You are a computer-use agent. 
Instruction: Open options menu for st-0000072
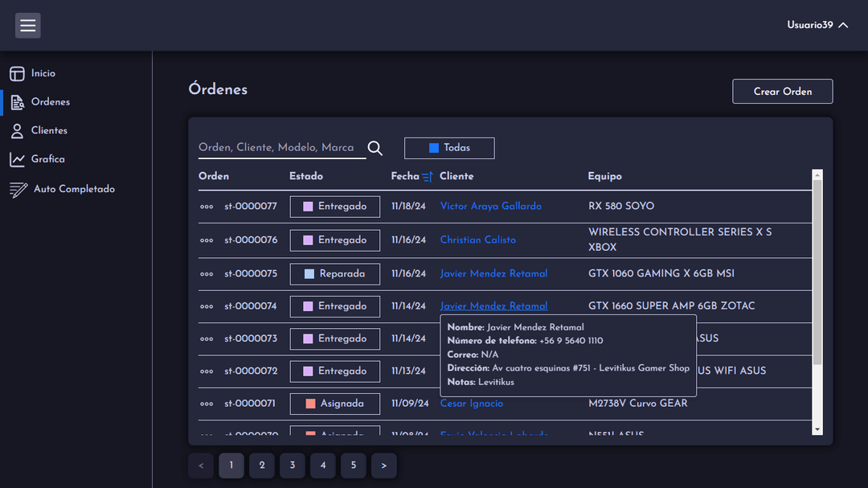(207, 371)
